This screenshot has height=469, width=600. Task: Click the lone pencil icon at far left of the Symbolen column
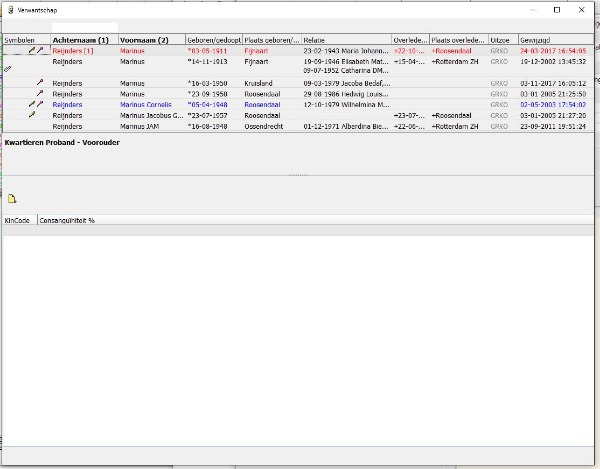point(8,68)
